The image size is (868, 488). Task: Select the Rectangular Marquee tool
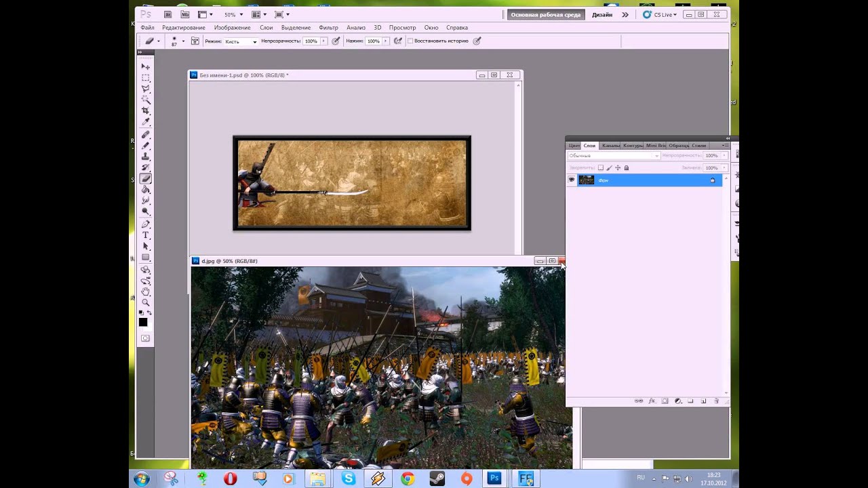click(x=145, y=78)
